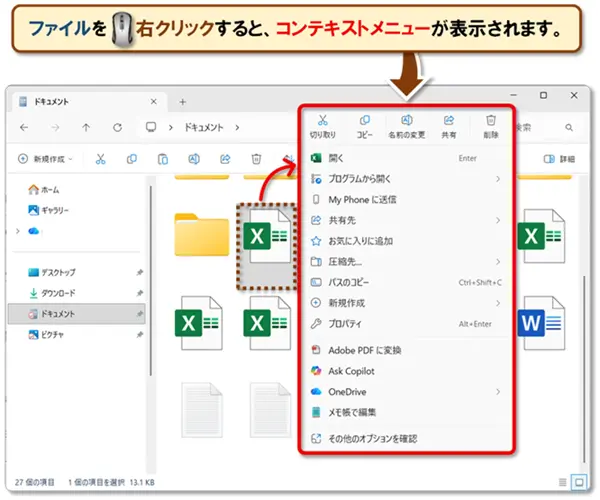Open デスクトップ in the sidebar
The width and height of the screenshot is (600, 500).
[52, 272]
